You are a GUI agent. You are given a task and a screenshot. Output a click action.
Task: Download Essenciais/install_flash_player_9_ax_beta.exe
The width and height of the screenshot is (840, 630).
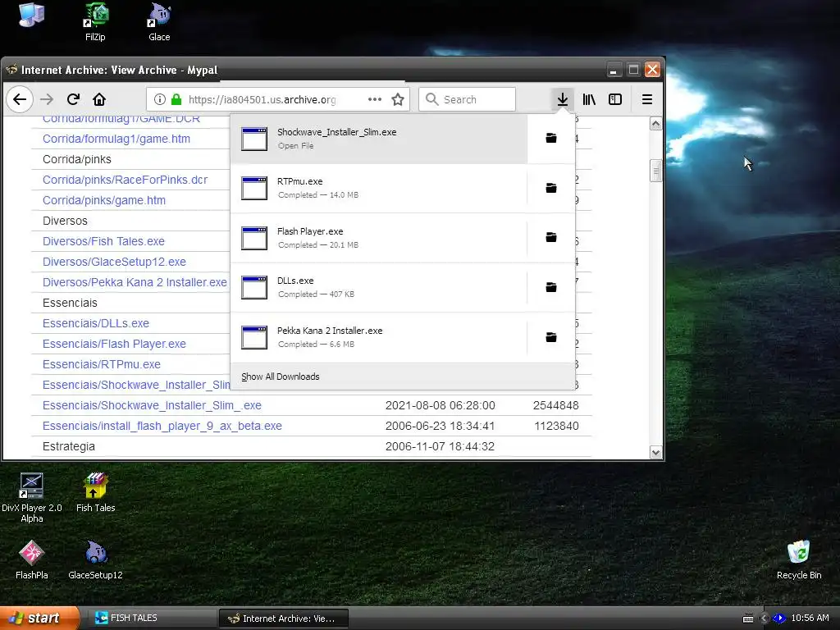point(162,426)
